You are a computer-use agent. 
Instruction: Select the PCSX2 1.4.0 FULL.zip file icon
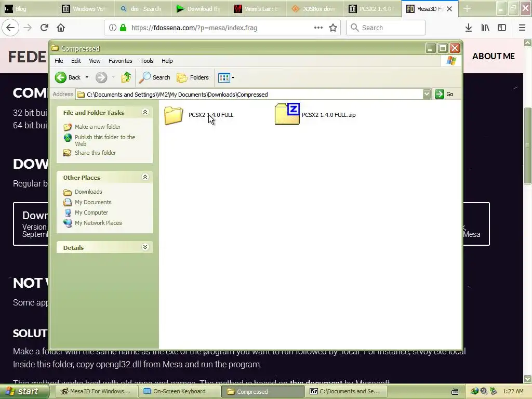[287, 114]
